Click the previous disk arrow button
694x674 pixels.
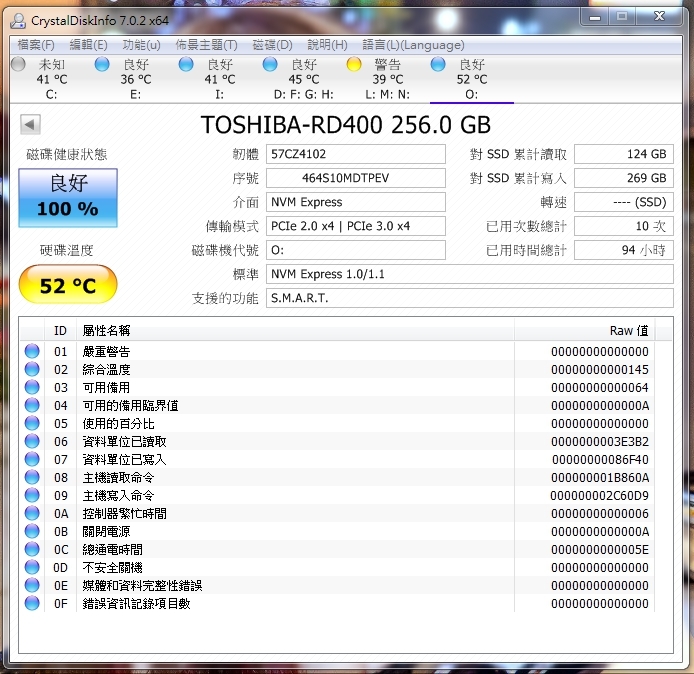click(30, 125)
